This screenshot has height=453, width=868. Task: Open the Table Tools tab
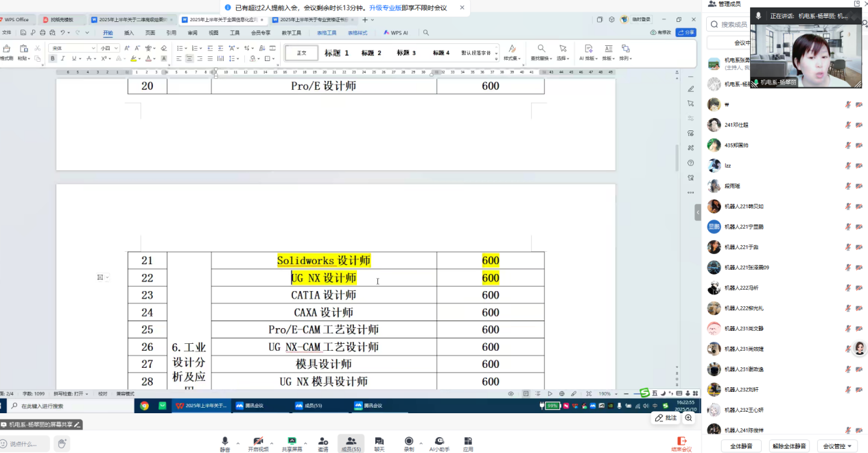point(327,32)
